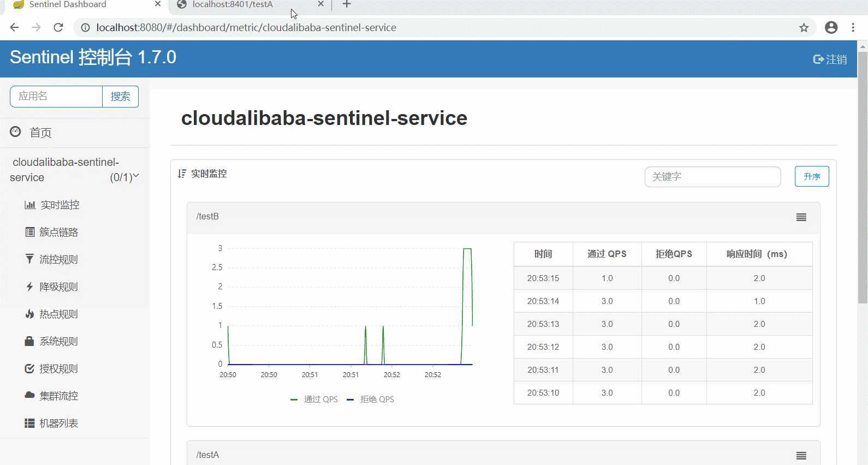This screenshot has height=465, width=868.
Task: Click the /testB panel title
Action: pyautogui.click(x=207, y=217)
